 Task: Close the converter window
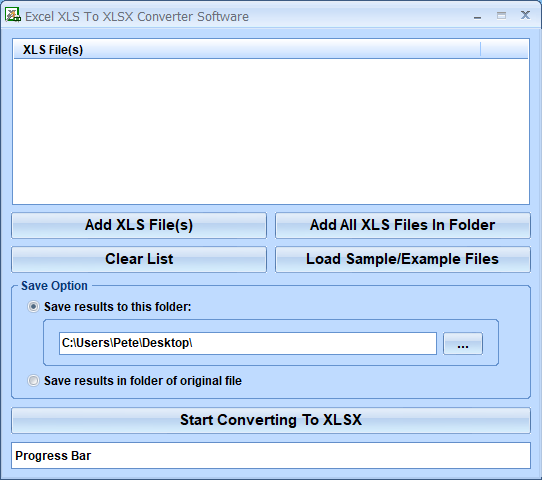[x=525, y=15]
